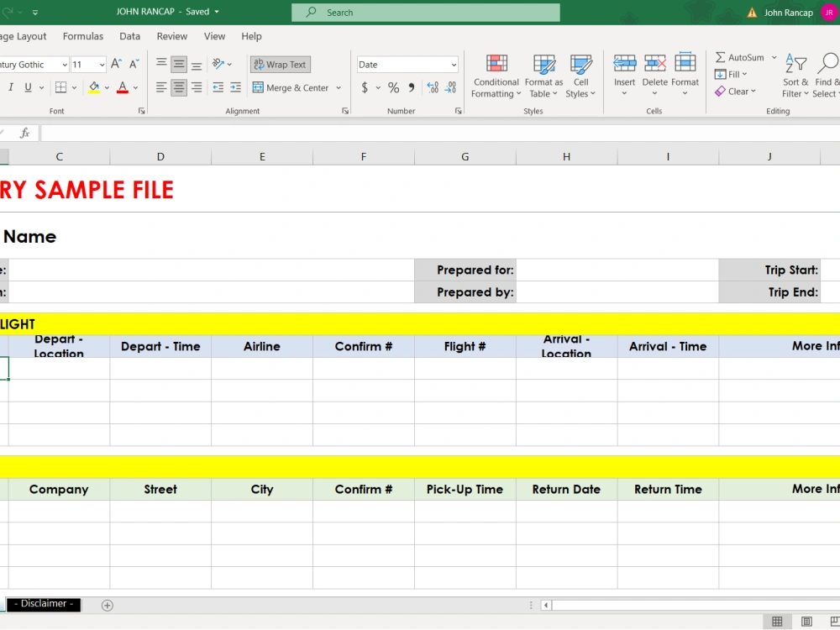Align text left
The height and width of the screenshot is (630, 840).
pos(161,87)
